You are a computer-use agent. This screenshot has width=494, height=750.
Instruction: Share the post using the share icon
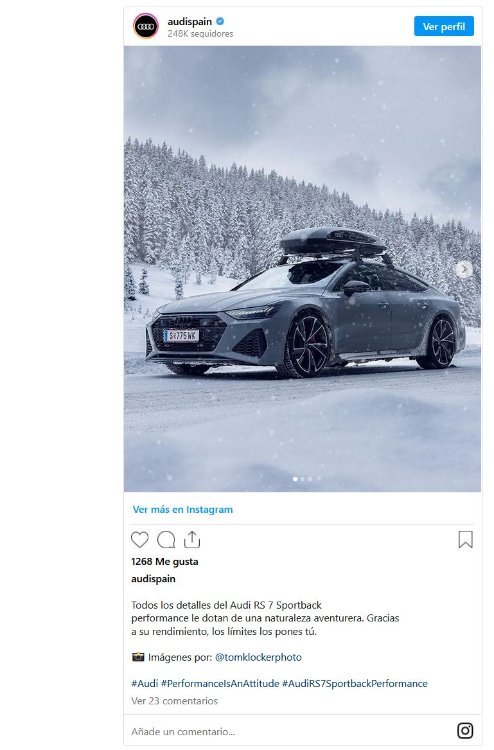192,539
